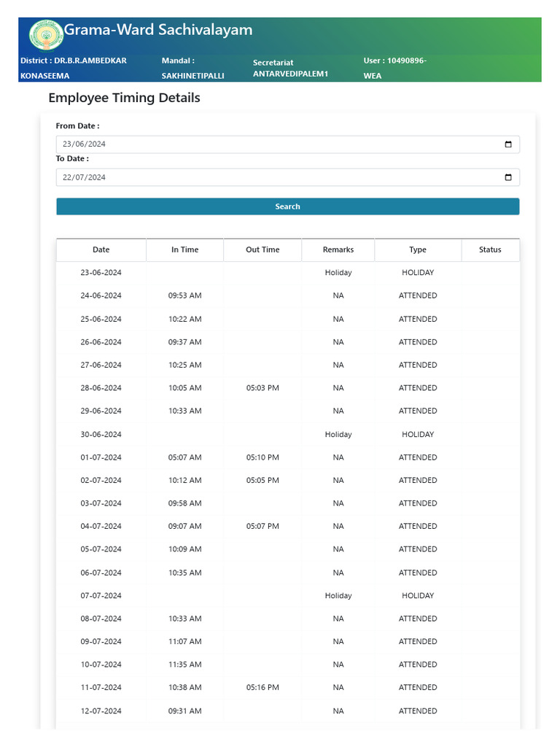Image resolution: width=560 pixels, height=747 pixels.
Task: Click the in time 10:12 AM
Action: (184, 480)
